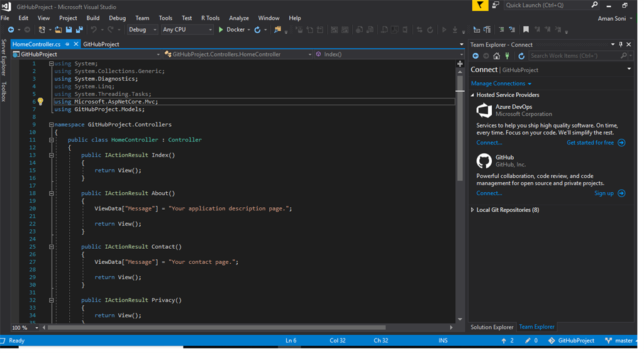
Task: Expand Local Git Repositories (8) section
Action: pyautogui.click(x=472, y=210)
